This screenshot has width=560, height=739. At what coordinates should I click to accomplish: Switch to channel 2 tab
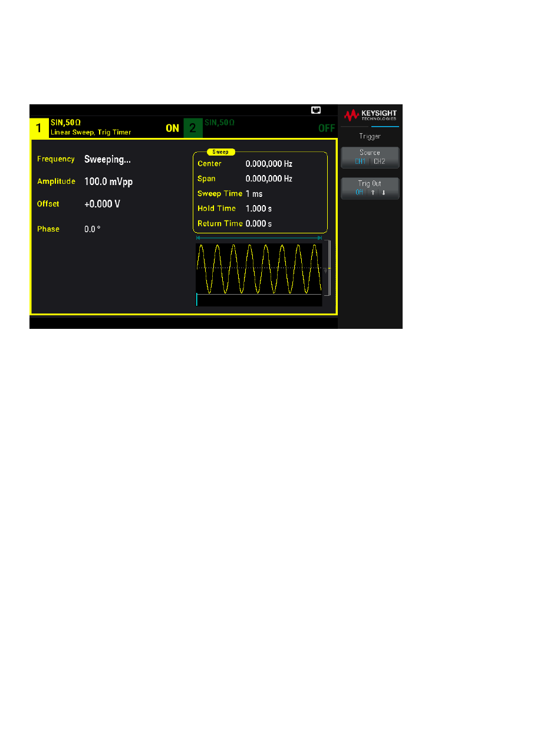click(193, 128)
